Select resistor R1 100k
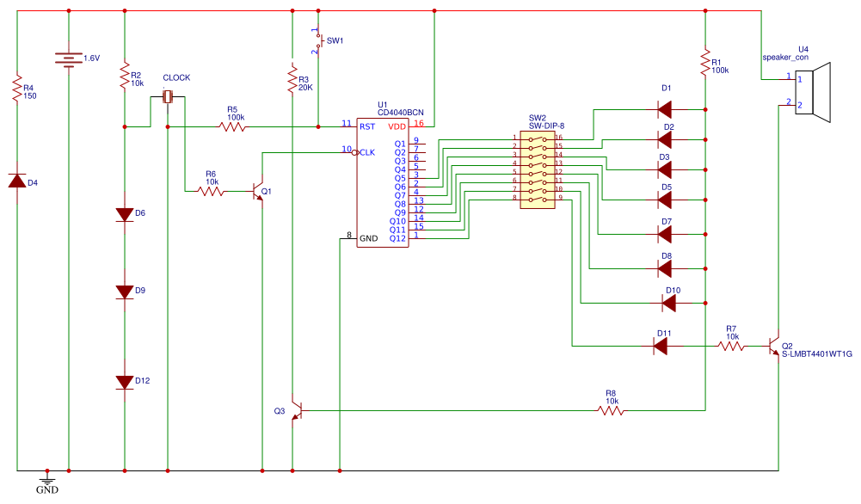 coord(705,62)
